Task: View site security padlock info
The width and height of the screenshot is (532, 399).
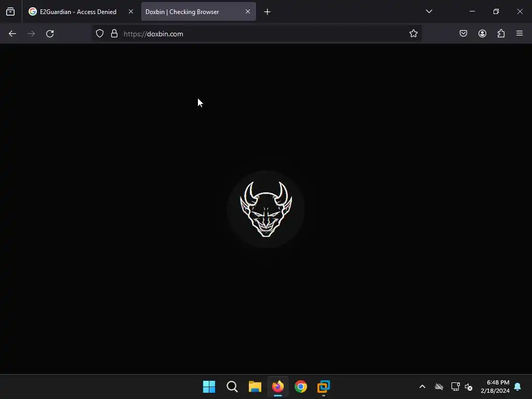Action: pyautogui.click(x=114, y=34)
